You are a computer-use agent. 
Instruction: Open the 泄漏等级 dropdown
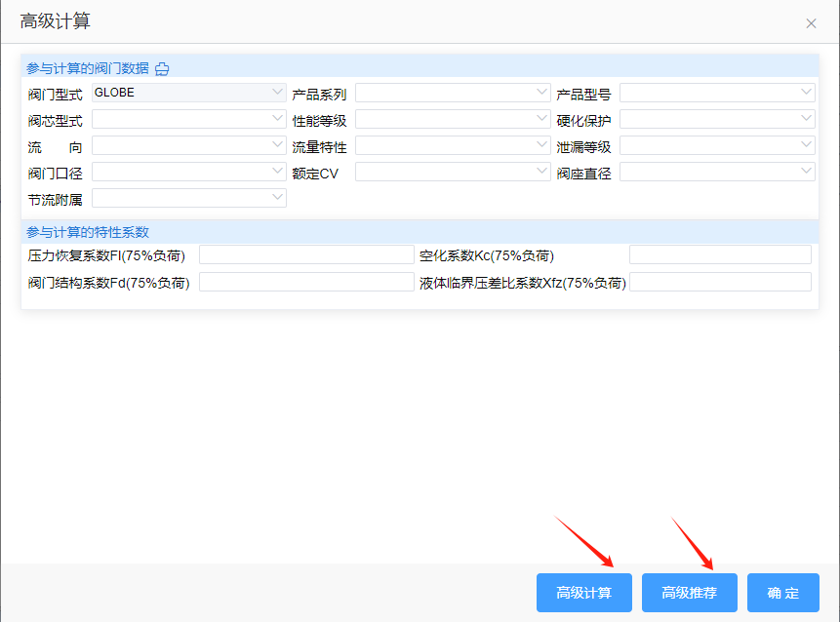pos(717,145)
